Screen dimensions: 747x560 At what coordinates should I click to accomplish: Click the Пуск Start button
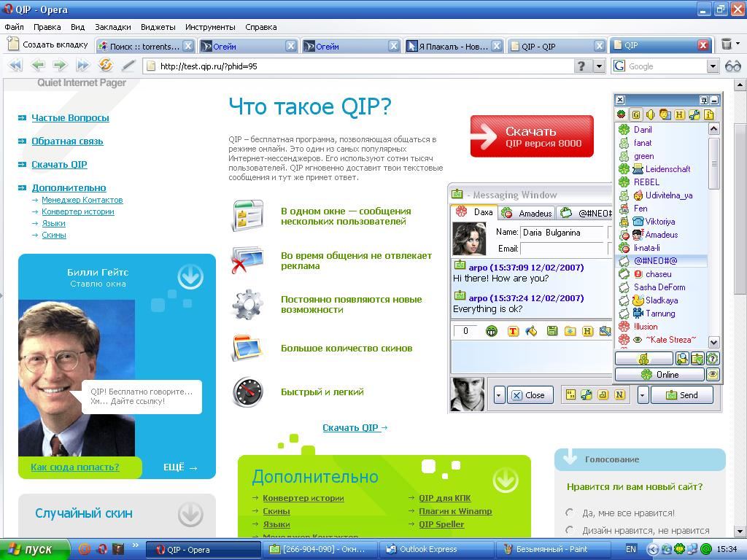34,549
